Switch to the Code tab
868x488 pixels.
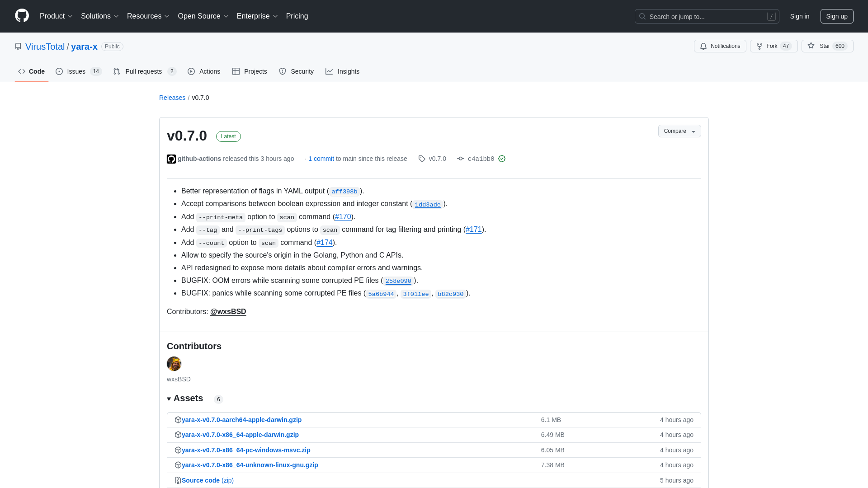coord(32,71)
